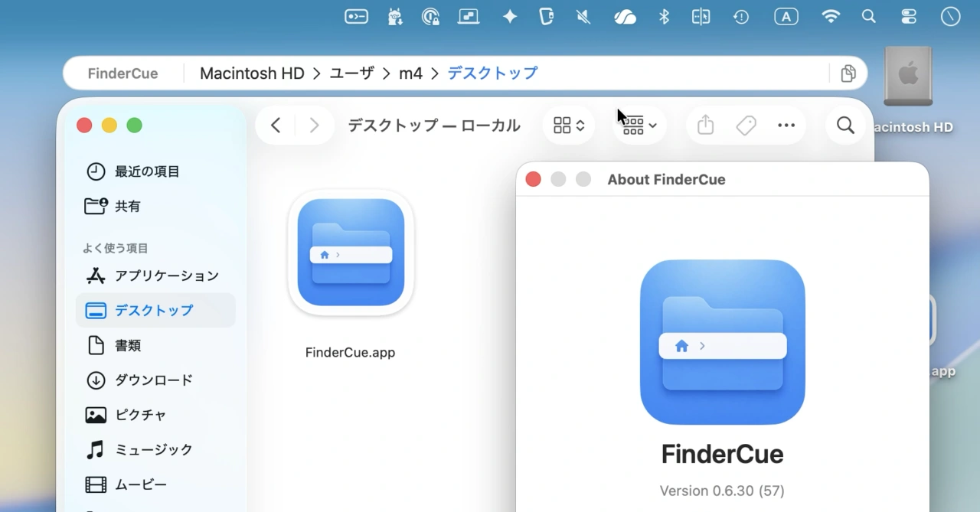Click the shield-shaped menu bar icon
The height and width of the screenshot is (512, 980).
click(x=546, y=17)
